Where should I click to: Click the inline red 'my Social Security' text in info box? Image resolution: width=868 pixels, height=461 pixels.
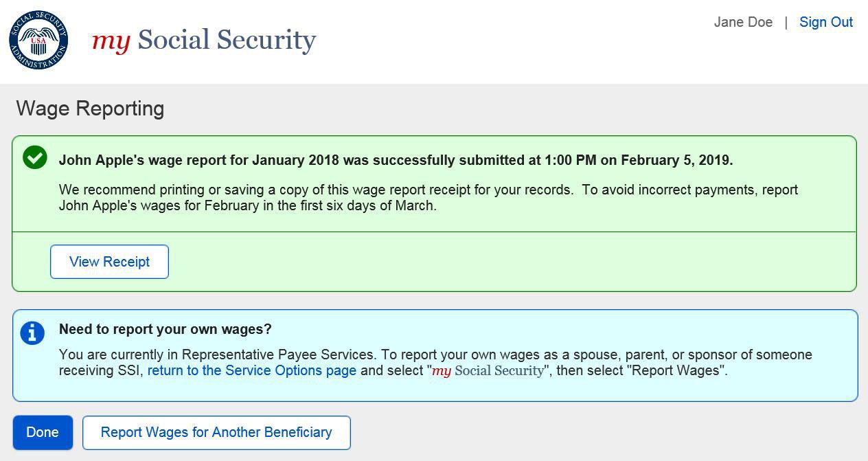(488, 370)
